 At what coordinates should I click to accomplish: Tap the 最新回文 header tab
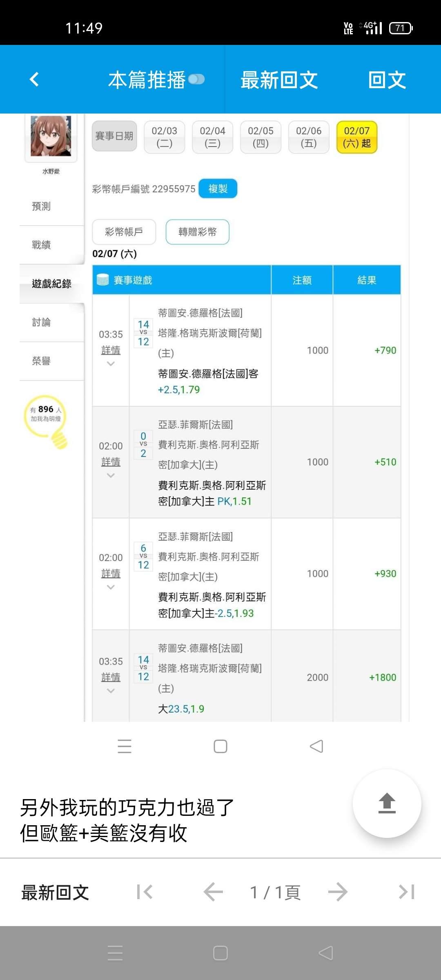tap(279, 79)
